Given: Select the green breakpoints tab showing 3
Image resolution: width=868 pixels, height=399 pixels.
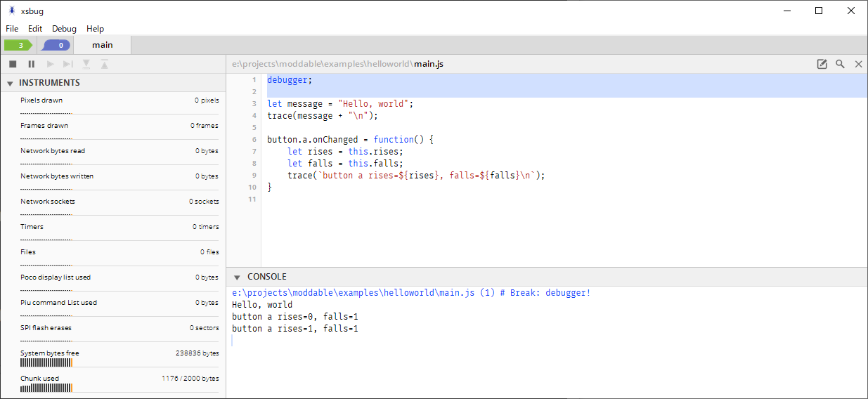Looking at the screenshot, I should pyautogui.click(x=19, y=45).
